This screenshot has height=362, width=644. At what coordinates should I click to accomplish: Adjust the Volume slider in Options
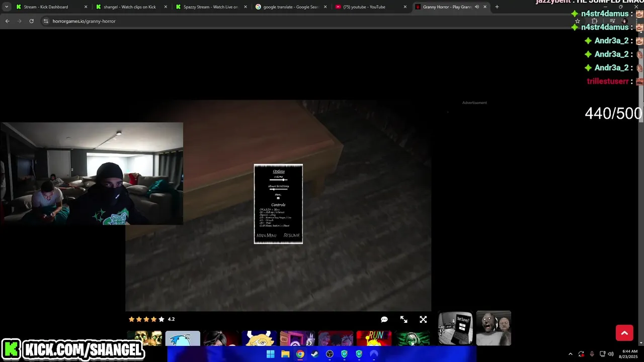pyautogui.click(x=278, y=179)
